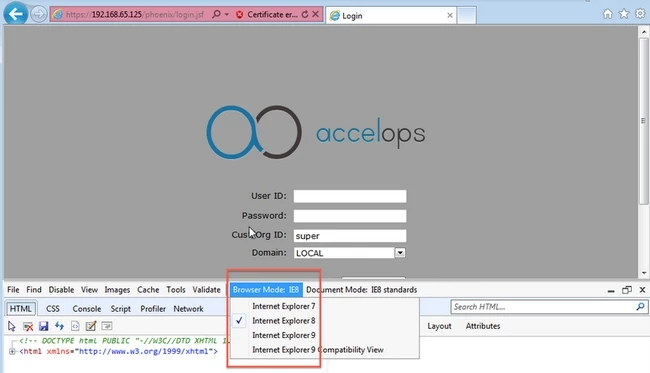This screenshot has width=650, height=373.
Task: Select element by click arrow tool
Action: (12, 326)
